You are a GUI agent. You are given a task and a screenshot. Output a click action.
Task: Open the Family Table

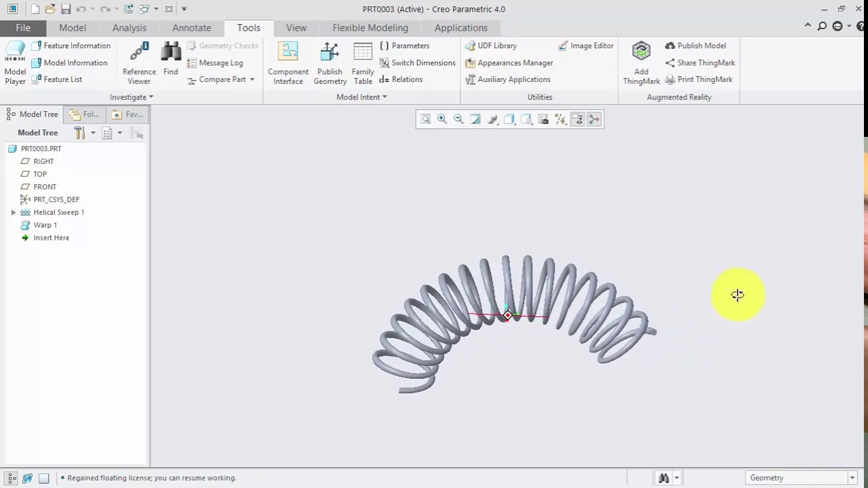coord(363,63)
